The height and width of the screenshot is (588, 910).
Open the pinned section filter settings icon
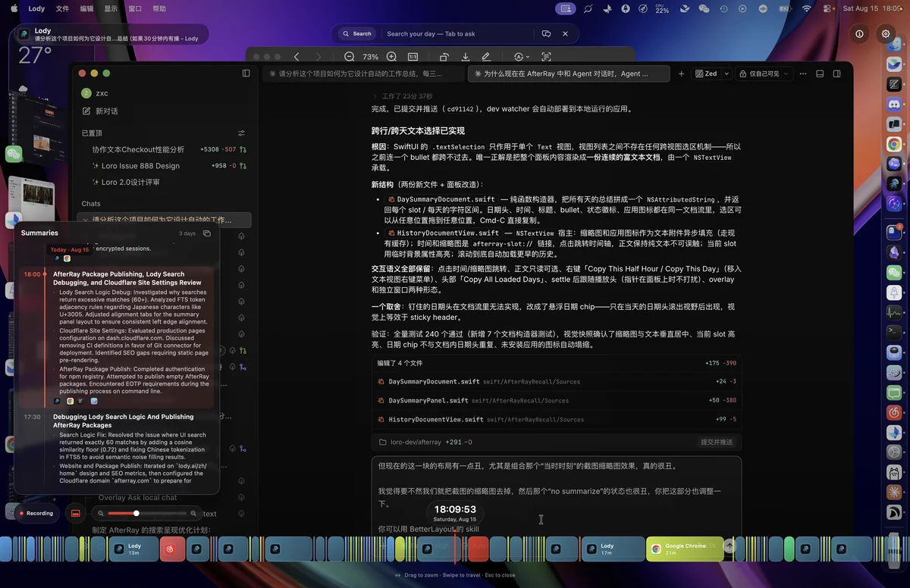pyautogui.click(x=241, y=133)
